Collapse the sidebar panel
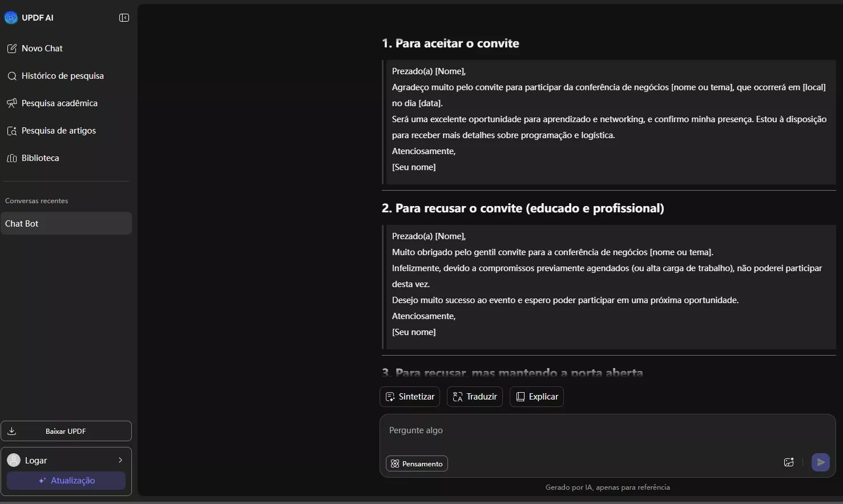The image size is (843, 504). point(123,17)
